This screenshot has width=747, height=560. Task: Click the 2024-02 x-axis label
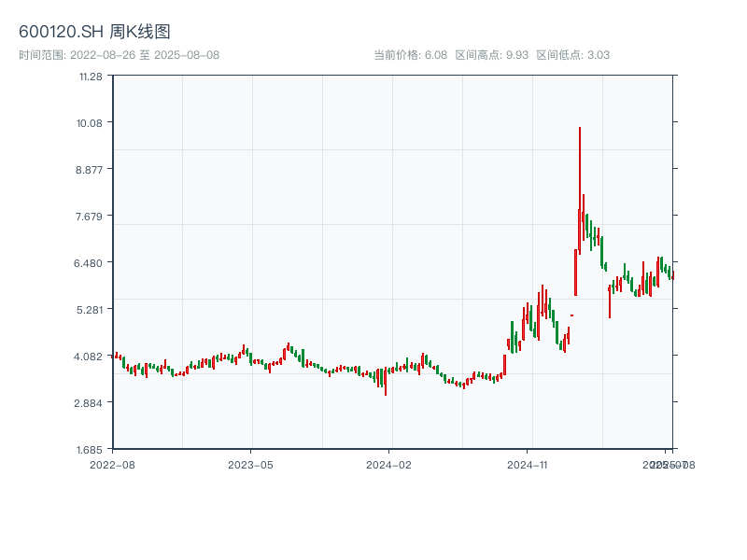coord(388,465)
